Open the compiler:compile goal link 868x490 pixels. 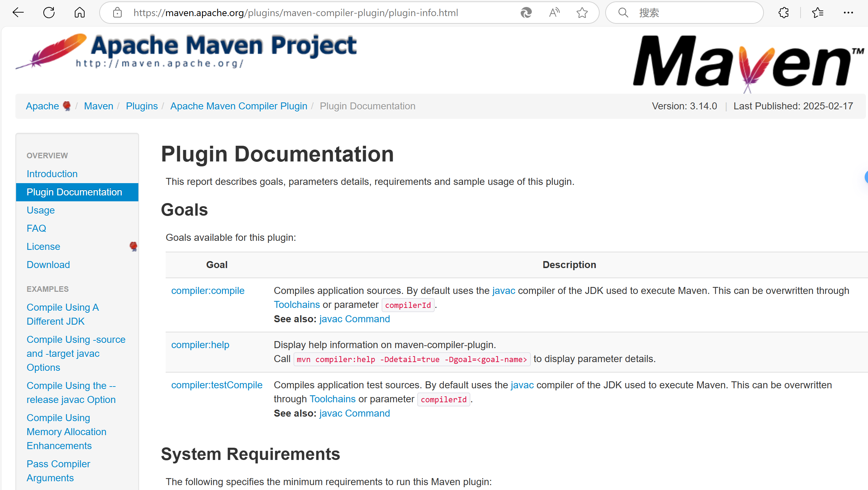pos(208,290)
